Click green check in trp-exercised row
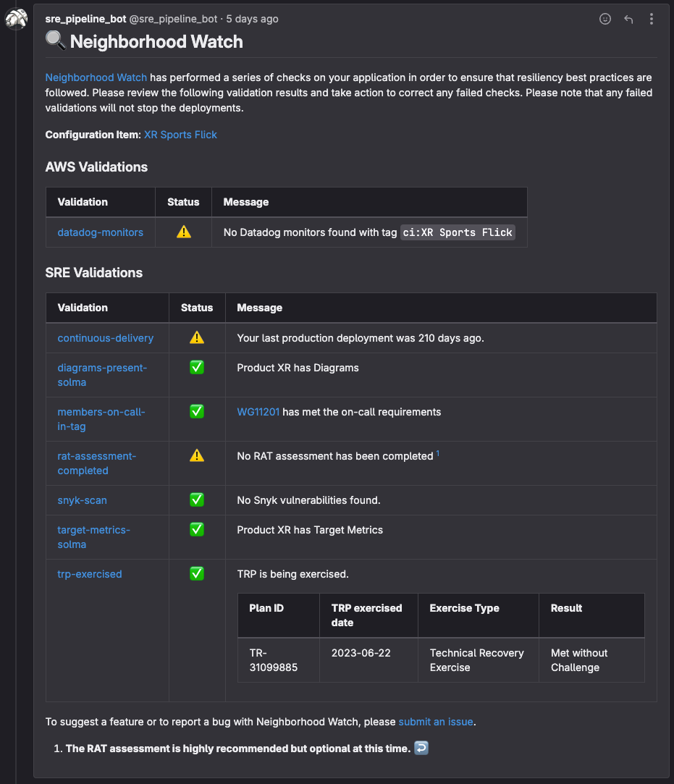Viewport: 674px width, 784px height. point(197,573)
